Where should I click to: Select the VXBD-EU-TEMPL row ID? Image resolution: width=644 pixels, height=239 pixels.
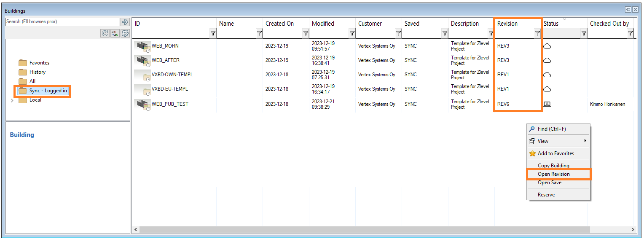pyautogui.click(x=170, y=89)
